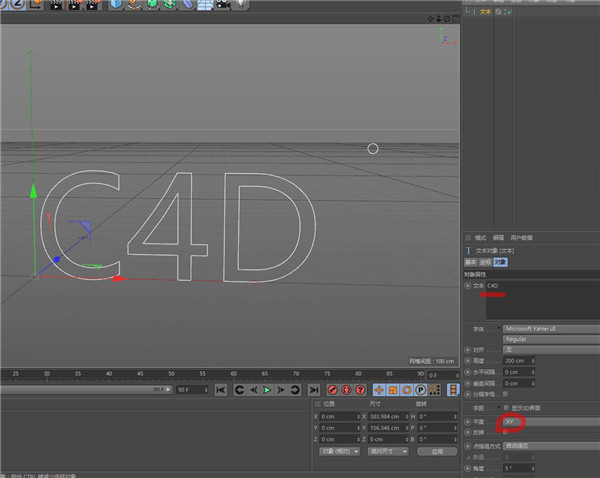Open the spline pen tool icon
The height and width of the screenshot is (478, 600).
134,5
